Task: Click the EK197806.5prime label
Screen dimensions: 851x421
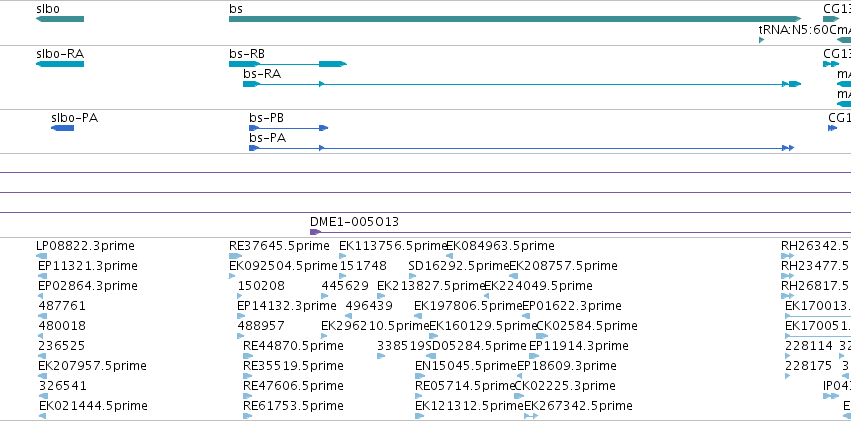Action: [468, 306]
